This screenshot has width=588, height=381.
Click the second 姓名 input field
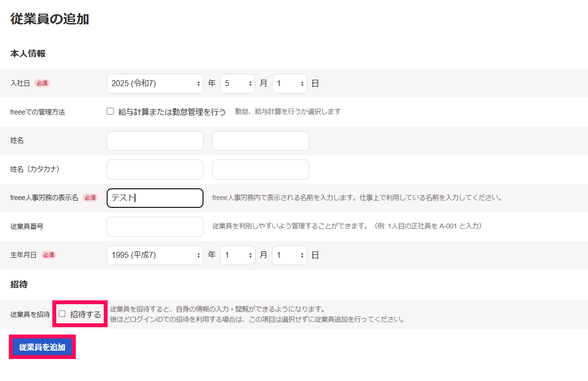pos(260,141)
